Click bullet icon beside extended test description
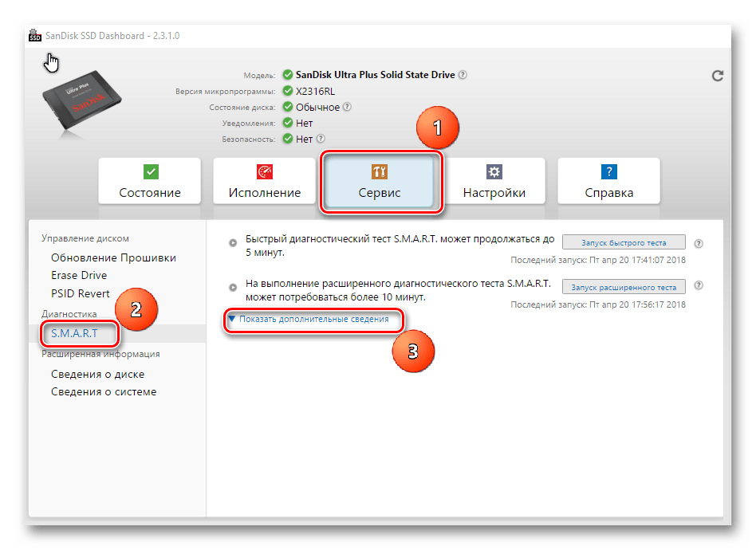This screenshot has height=550, width=756. coord(233,287)
